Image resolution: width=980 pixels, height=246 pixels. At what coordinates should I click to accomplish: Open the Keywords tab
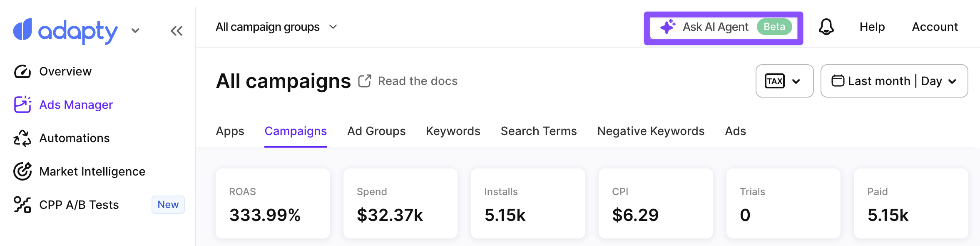click(x=453, y=131)
